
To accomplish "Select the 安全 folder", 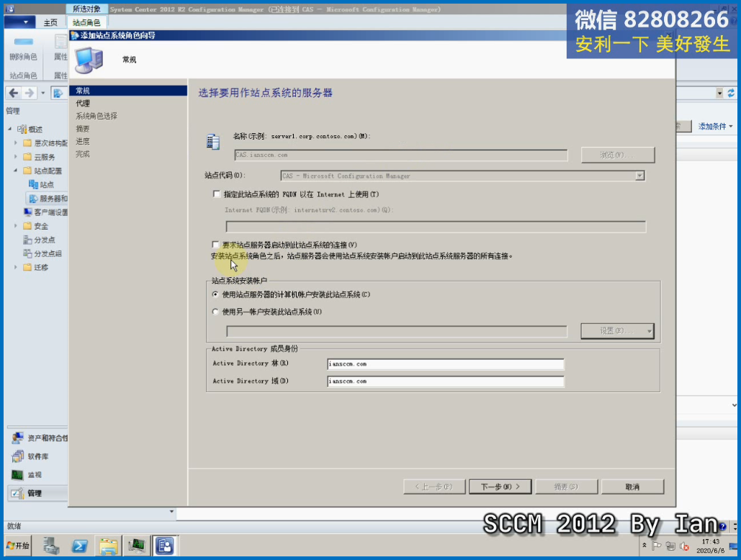I will 35,226.
